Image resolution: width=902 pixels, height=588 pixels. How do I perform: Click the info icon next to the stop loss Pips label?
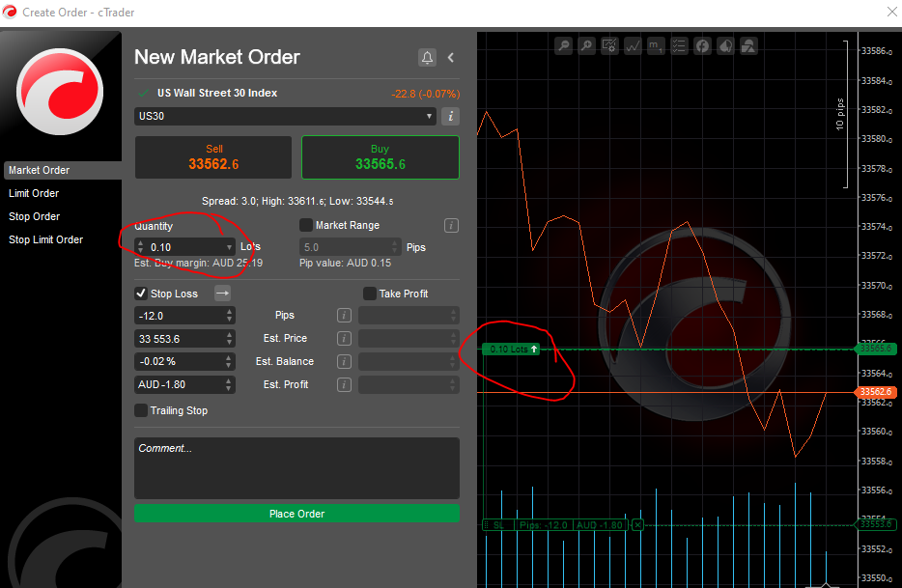tap(344, 316)
